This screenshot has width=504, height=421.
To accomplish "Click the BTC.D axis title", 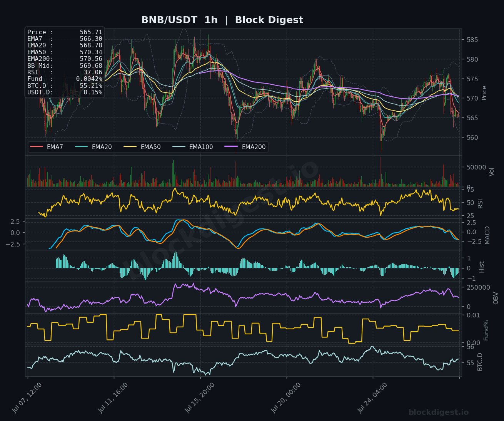I will coord(480,361).
